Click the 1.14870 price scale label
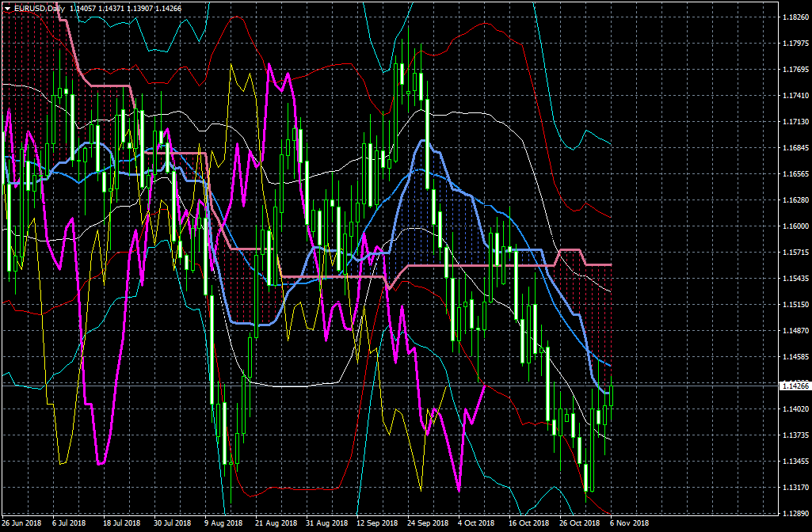This screenshot has height=532, width=812. pyautogui.click(x=795, y=331)
